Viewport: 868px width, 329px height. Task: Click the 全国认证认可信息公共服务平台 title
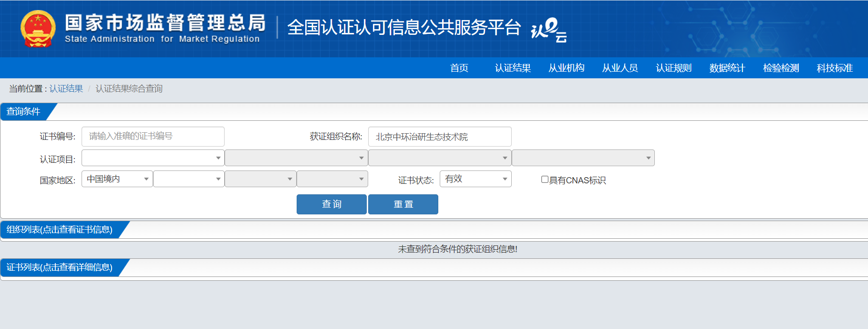[x=404, y=27]
